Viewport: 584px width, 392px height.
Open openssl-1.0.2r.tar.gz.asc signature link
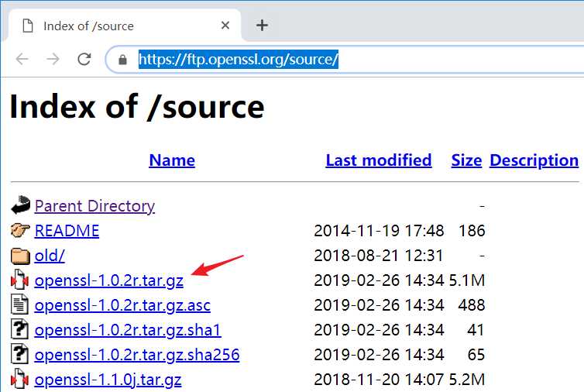pos(122,305)
